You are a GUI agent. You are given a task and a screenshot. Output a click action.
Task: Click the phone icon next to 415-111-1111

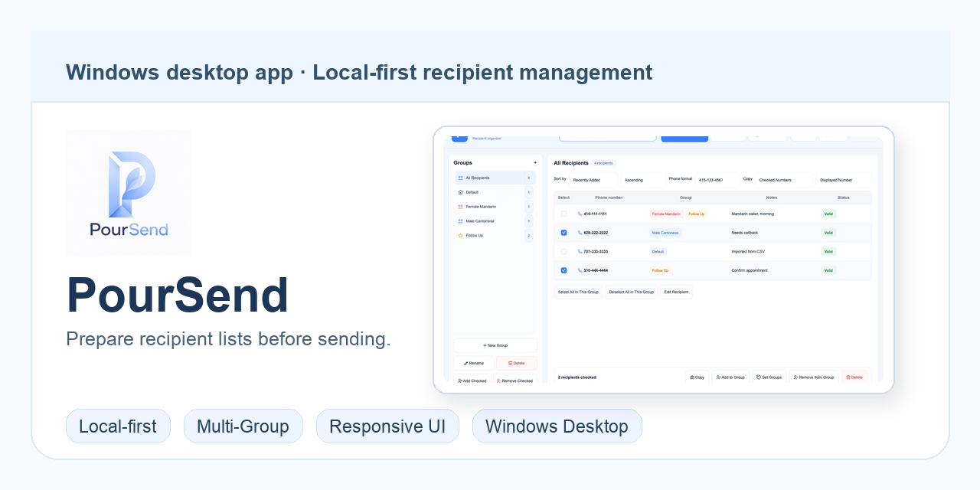(x=580, y=214)
